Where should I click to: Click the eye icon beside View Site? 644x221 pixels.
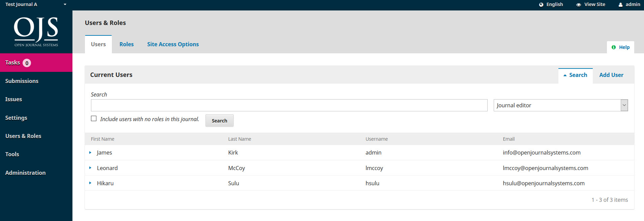(579, 5)
